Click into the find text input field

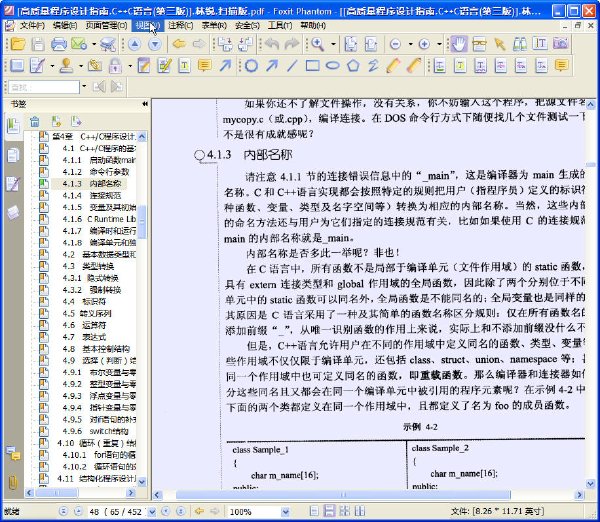click(44, 87)
